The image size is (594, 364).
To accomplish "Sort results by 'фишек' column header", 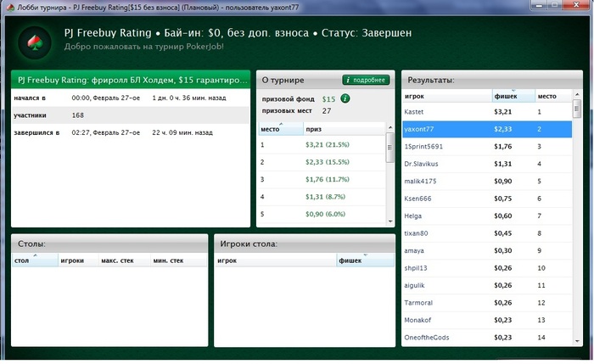I will (x=513, y=96).
